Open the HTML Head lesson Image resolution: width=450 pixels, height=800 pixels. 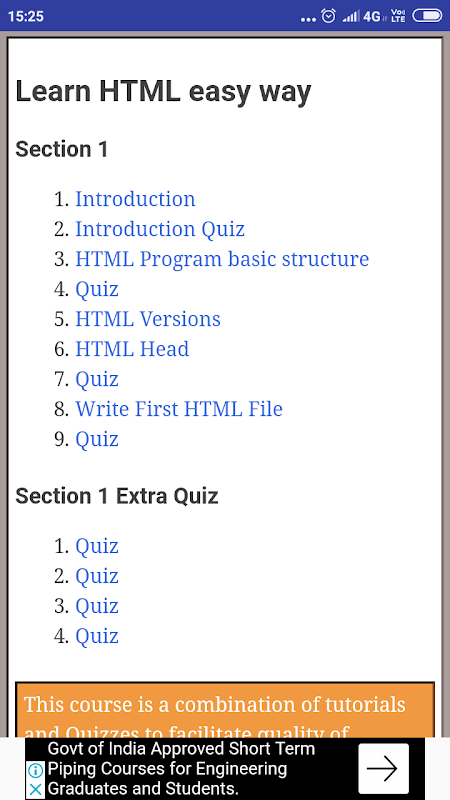132,349
